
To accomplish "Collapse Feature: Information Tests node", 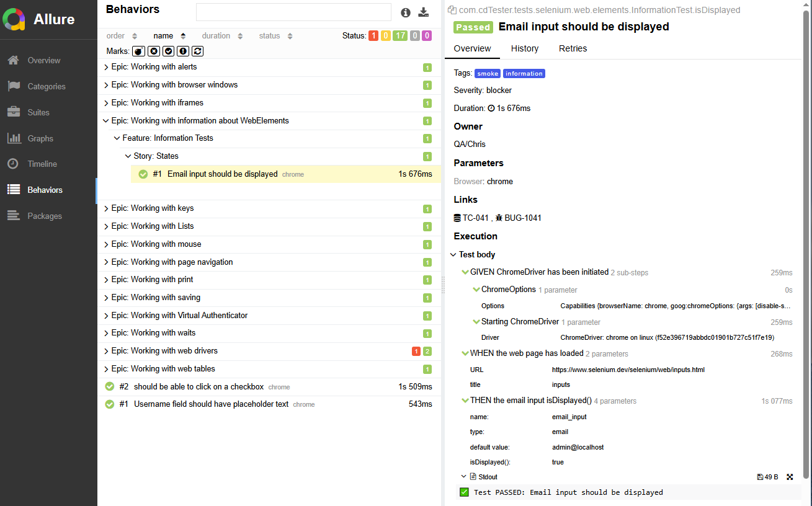I will [275, 138].
